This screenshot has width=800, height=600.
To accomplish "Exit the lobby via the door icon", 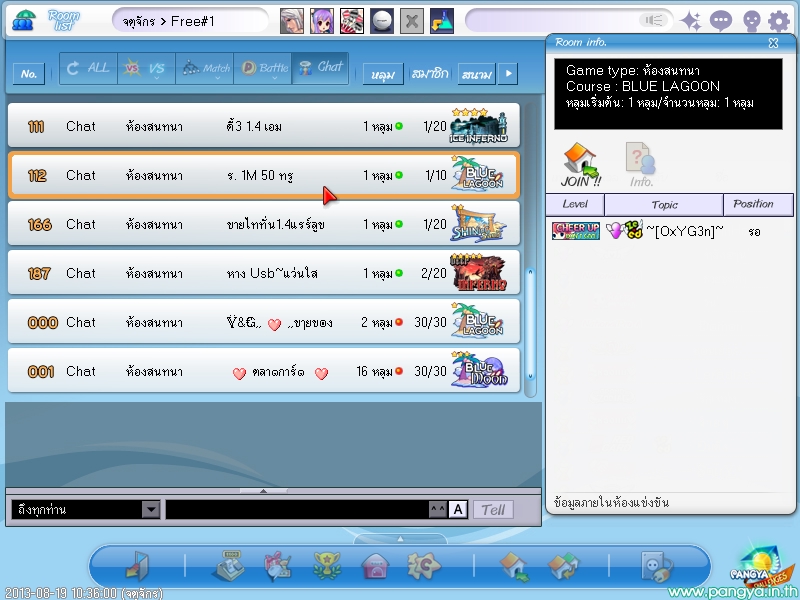I will click(138, 566).
